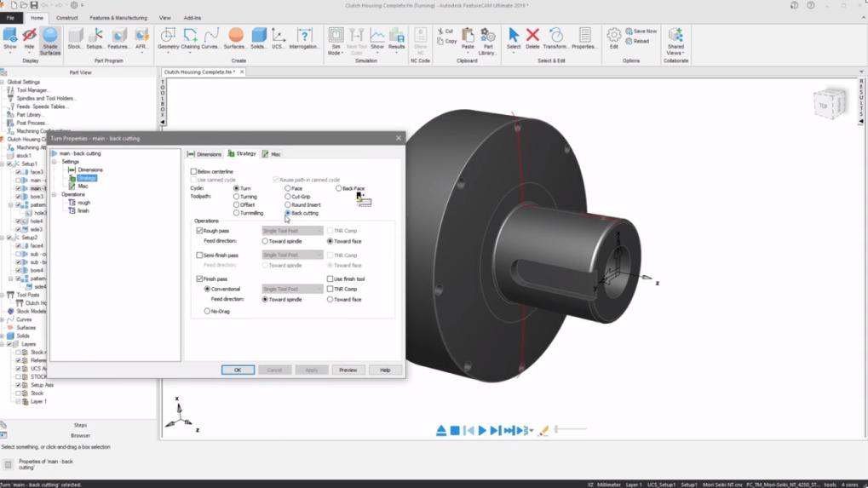Screen dimensions: 868x488
Task: Collapse the Operations node in the dialog tree
Action: tap(55, 195)
